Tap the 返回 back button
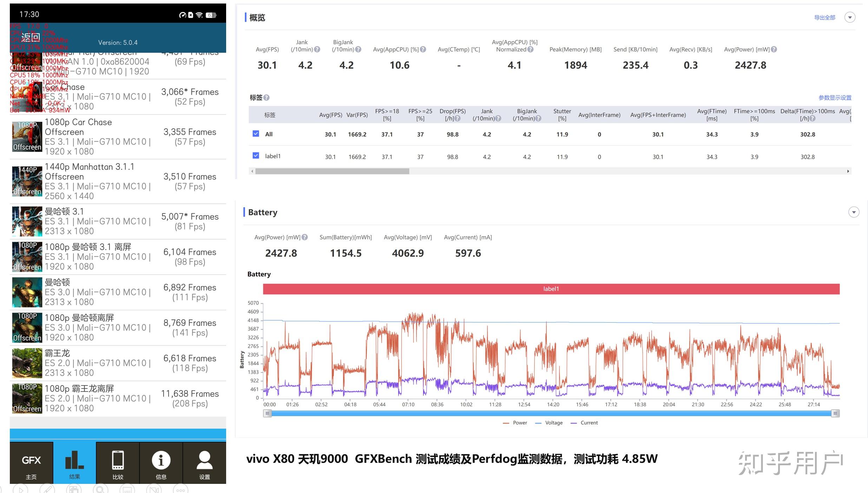The width and height of the screenshot is (868, 493). point(31,37)
